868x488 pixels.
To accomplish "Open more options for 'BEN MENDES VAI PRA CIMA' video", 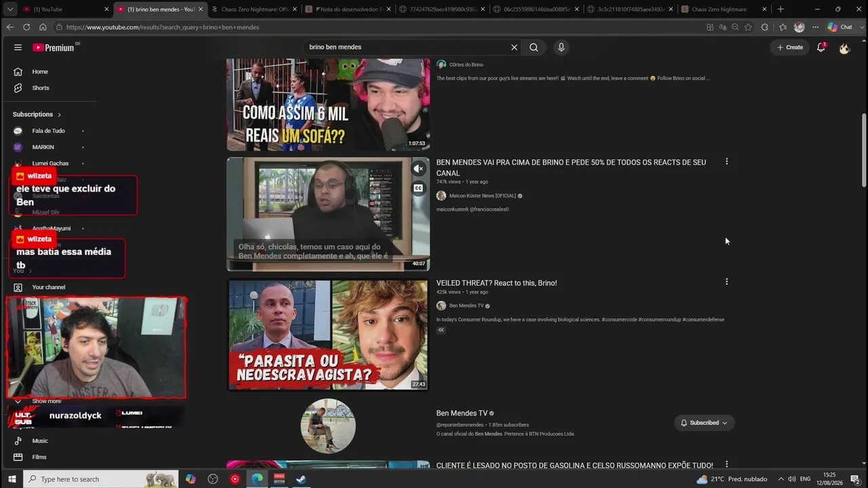I will point(726,162).
